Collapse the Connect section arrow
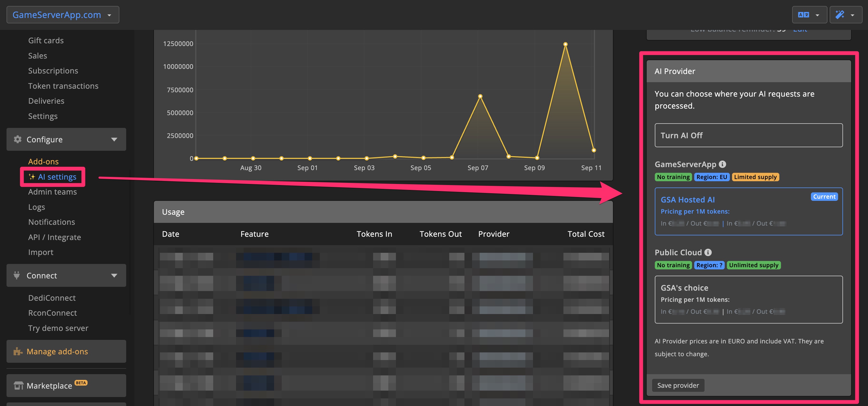This screenshot has height=406, width=868. click(x=114, y=276)
